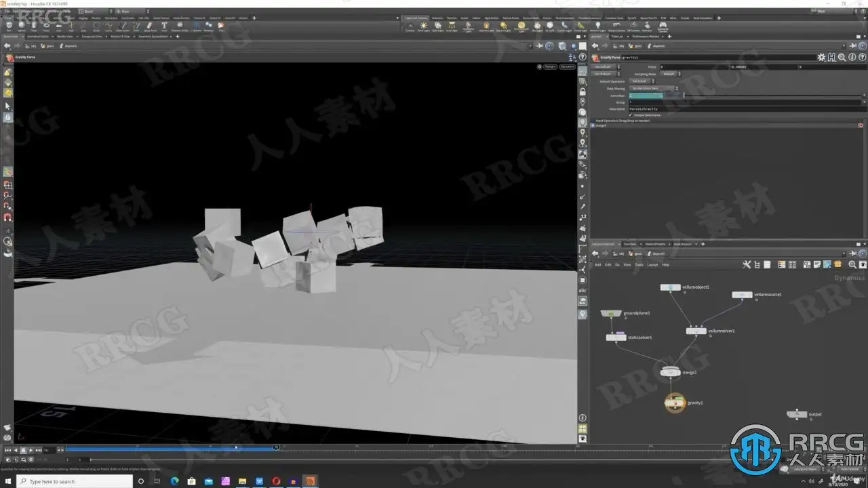The width and height of the screenshot is (868, 488).
Task: Select the Font shelf tool
Action: (164, 26)
